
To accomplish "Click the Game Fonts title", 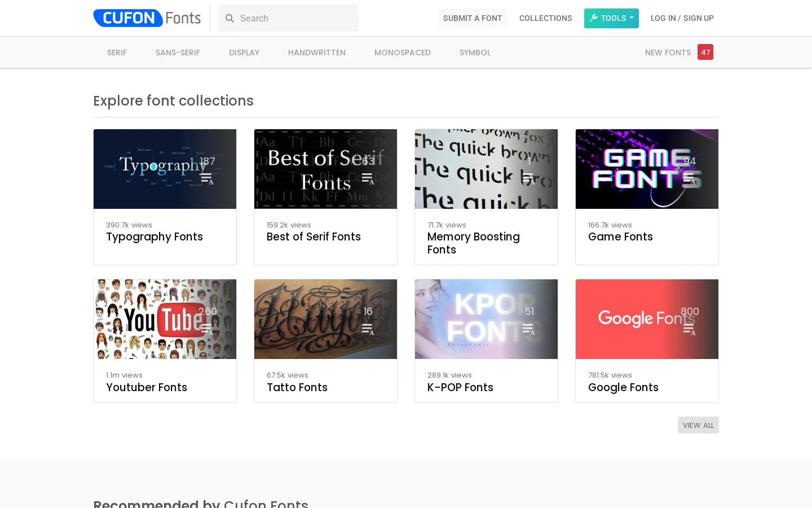I will 620,237.
